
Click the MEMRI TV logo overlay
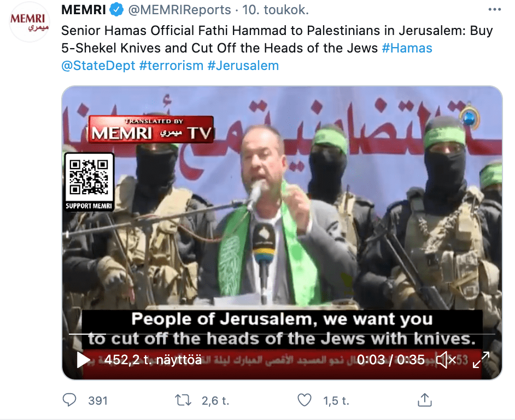pyautogui.click(x=151, y=130)
